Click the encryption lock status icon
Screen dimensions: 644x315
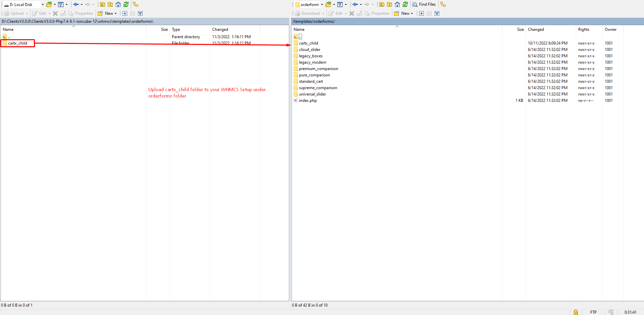click(576, 312)
